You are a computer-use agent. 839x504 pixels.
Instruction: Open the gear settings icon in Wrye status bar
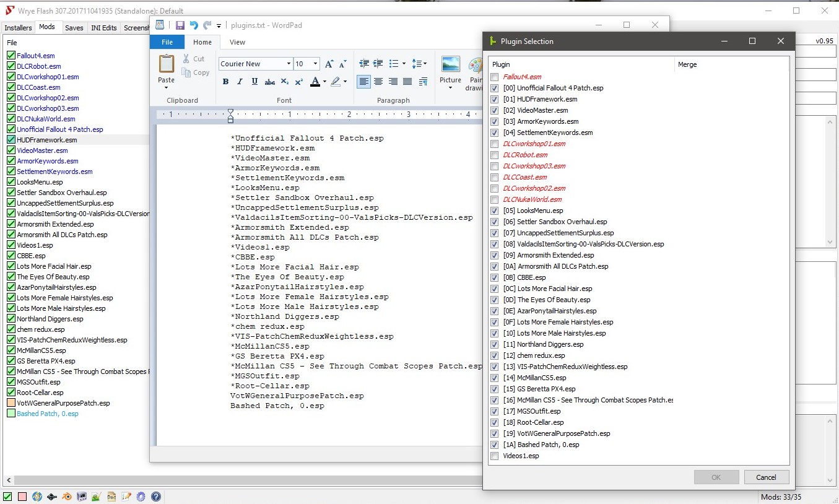pyautogui.click(x=141, y=497)
